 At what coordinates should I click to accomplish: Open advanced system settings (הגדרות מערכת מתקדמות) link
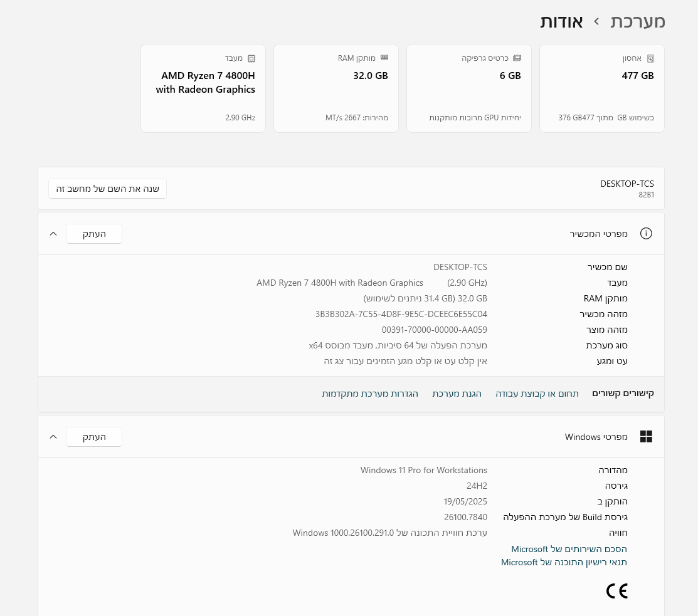(x=370, y=394)
